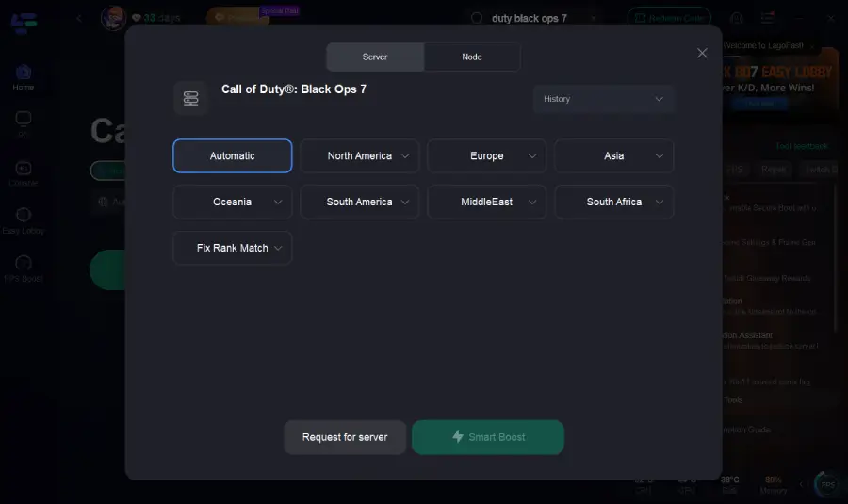
Task: Open FPS Boost in the sidebar
Action: pyautogui.click(x=24, y=268)
